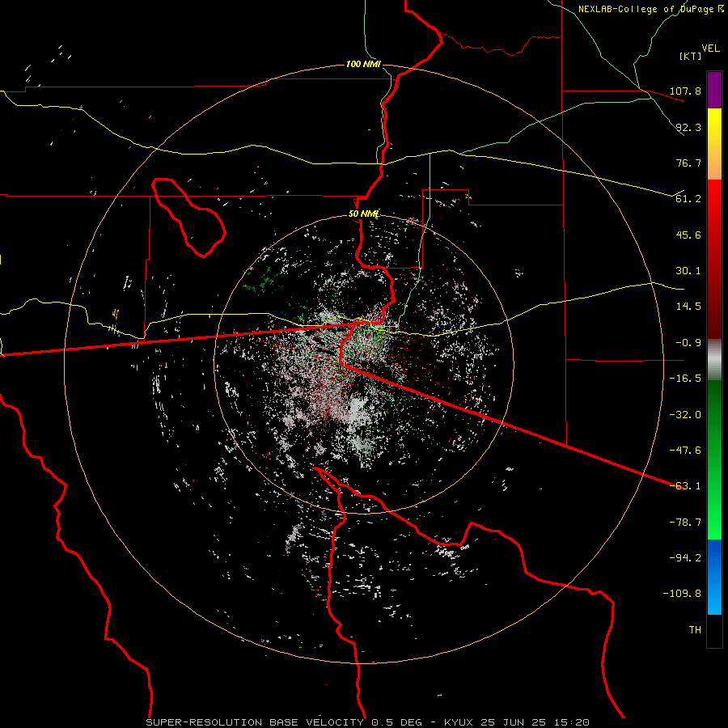
Task: Click the 76.7 velocity scale value
Action: tap(688, 163)
